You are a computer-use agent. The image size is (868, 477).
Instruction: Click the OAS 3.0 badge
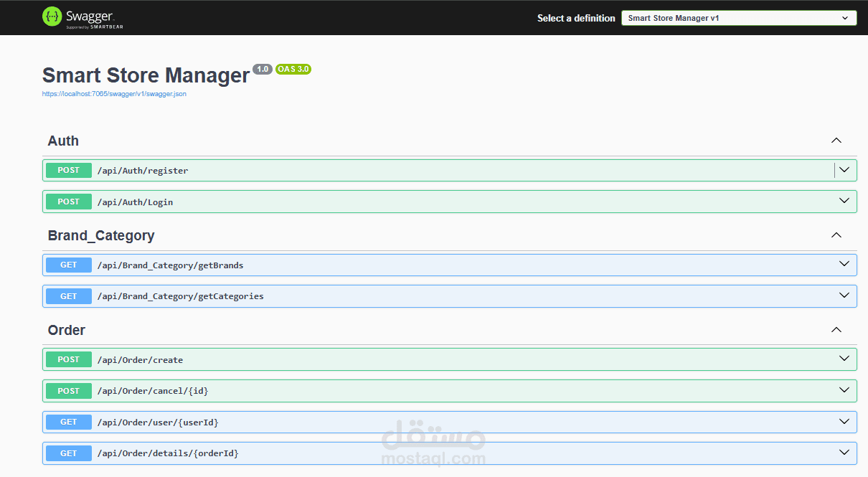tap(293, 69)
